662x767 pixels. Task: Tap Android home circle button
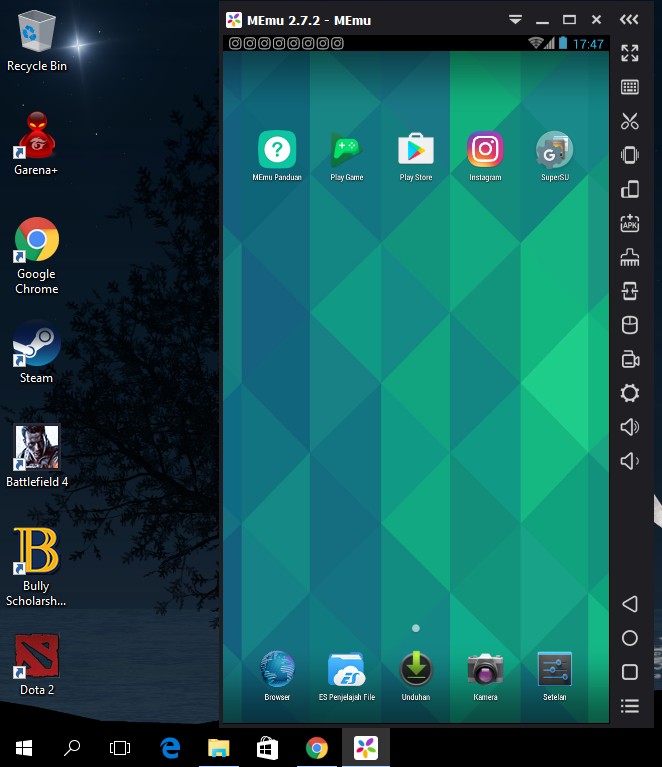pos(630,638)
